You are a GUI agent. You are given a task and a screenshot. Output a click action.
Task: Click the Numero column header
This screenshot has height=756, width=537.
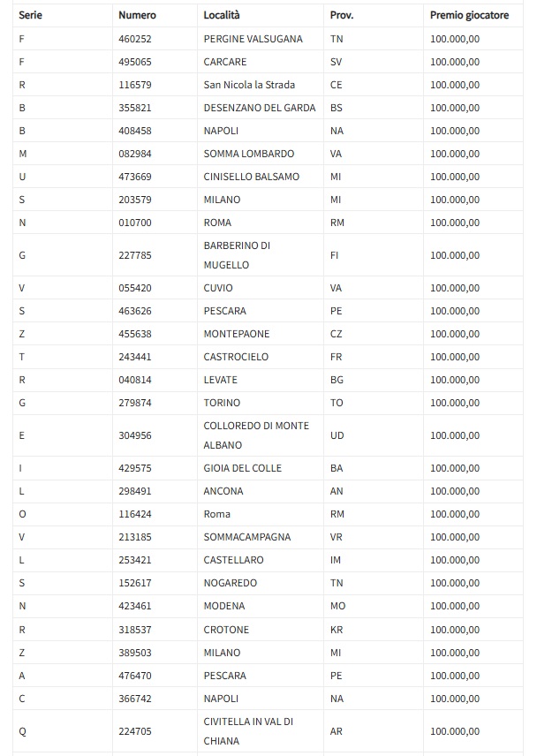pyautogui.click(x=137, y=15)
